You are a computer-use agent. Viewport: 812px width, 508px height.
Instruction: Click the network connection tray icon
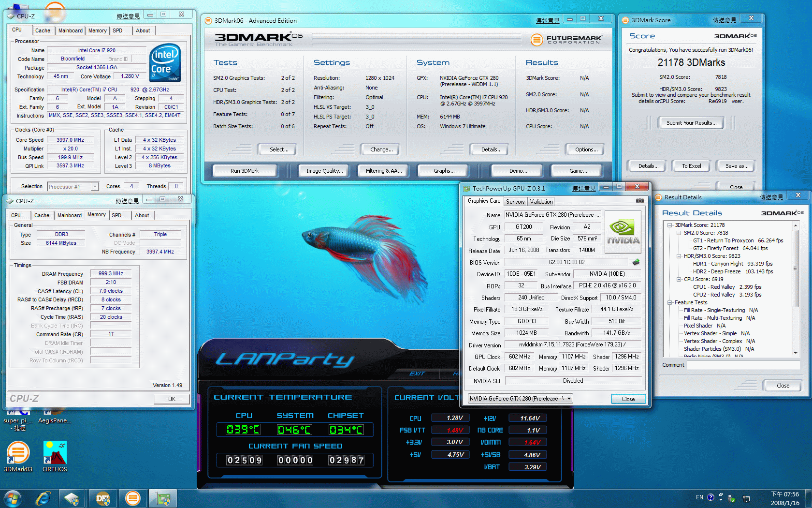[746, 498]
